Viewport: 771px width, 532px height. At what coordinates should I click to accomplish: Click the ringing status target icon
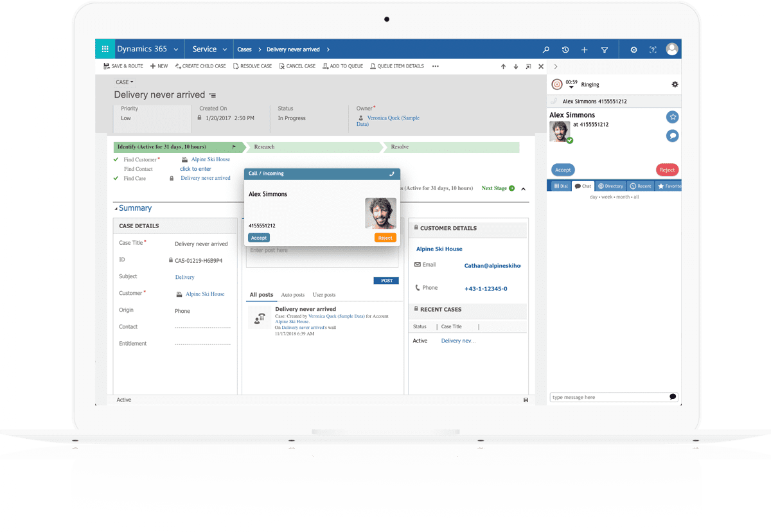click(557, 84)
